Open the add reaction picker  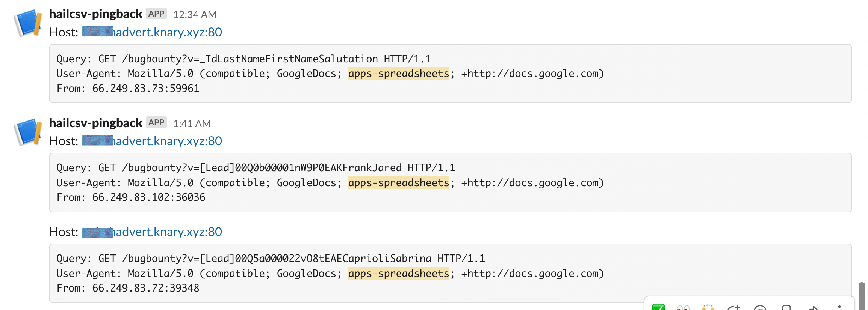pos(734,307)
